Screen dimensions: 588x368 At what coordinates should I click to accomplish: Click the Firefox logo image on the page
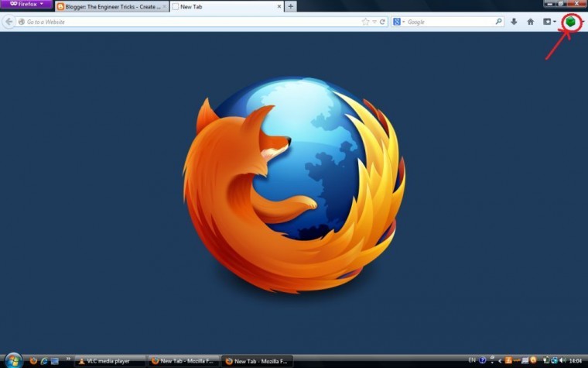click(x=294, y=184)
